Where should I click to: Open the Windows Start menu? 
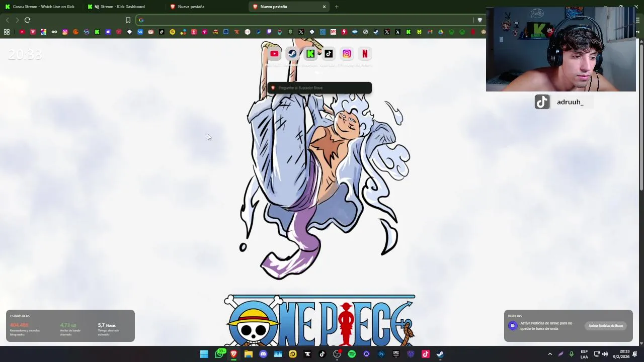(204, 354)
